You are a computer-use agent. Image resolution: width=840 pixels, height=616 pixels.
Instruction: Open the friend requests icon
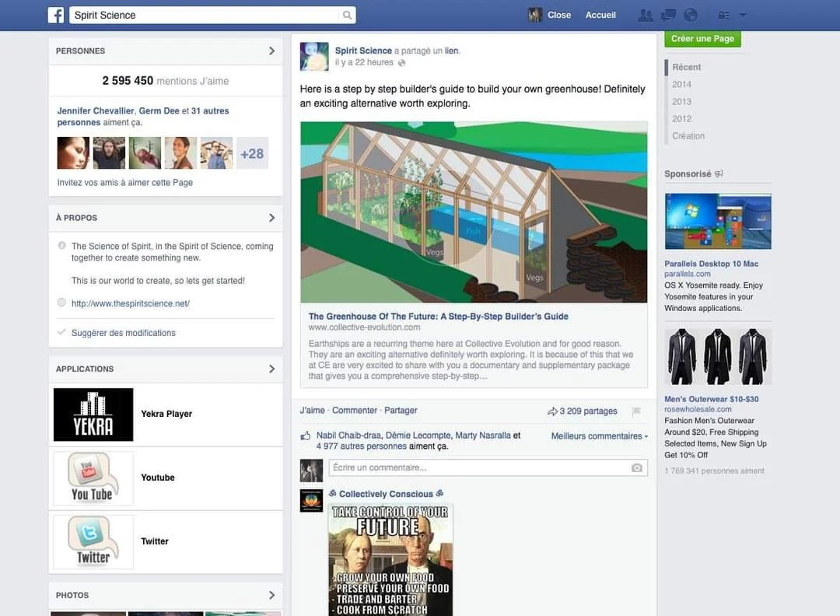pyautogui.click(x=646, y=15)
